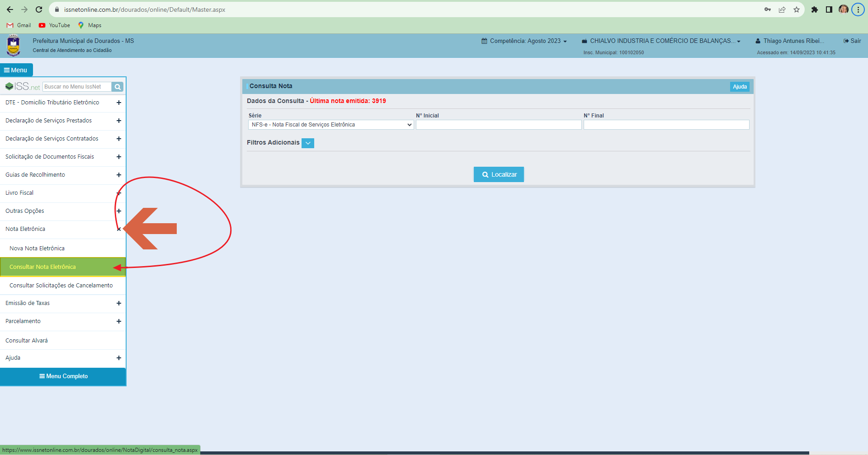Expand Guias de Recolhimento menu
The width and height of the screenshot is (868, 455).
(63, 175)
